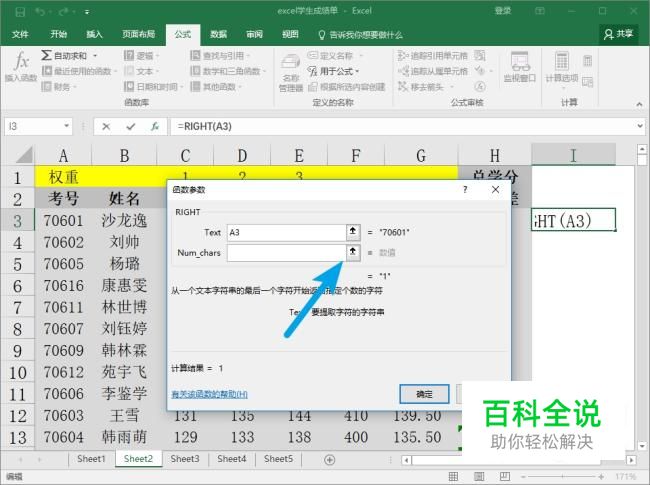Screen dimensions: 650x485
Task: Switch to Normal view in status bar
Action: tap(454, 477)
